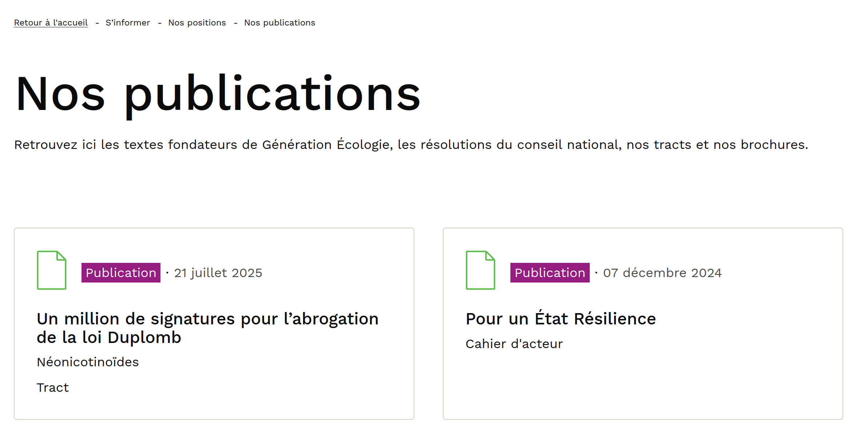
Task: Click the Tract label
Action: click(x=53, y=387)
